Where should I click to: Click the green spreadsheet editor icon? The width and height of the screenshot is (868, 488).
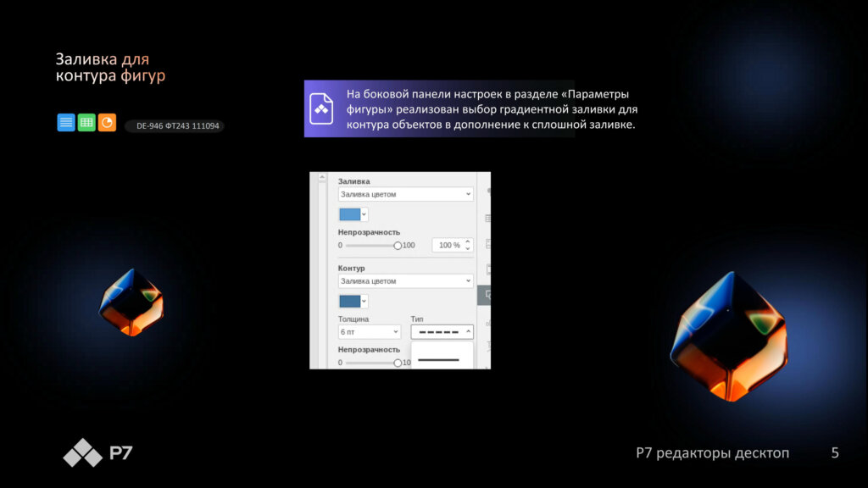tap(86, 123)
